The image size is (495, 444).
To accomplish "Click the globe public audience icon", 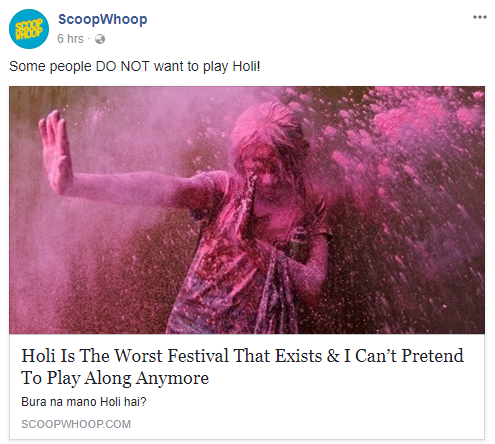I will point(100,39).
